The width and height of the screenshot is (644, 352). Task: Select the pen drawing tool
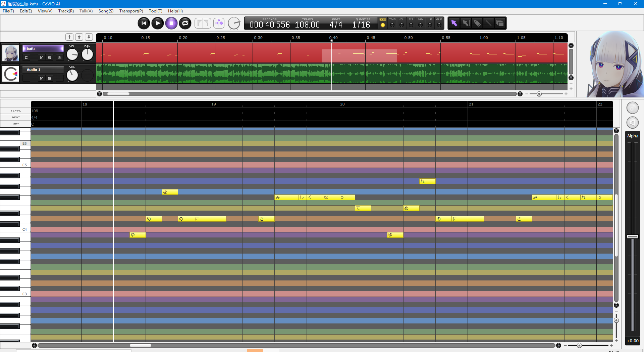coord(477,23)
